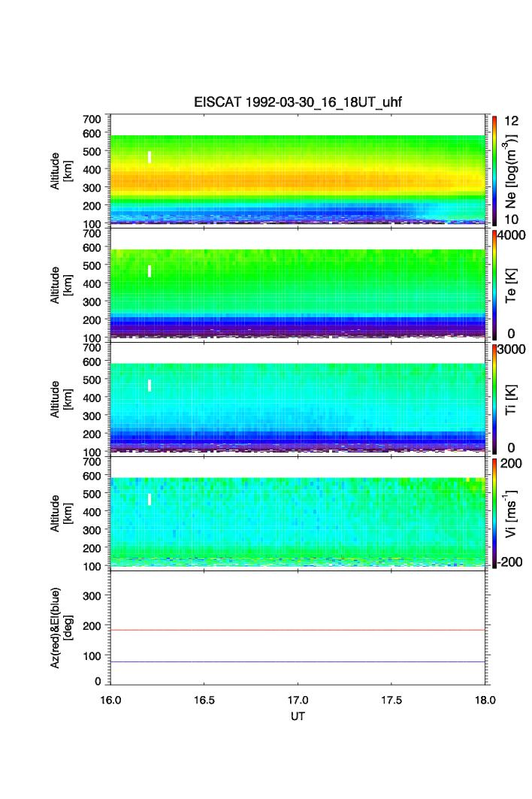The width and height of the screenshot is (532, 799).
Task: Click the Ne electron density color bar
Action: coord(494,171)
